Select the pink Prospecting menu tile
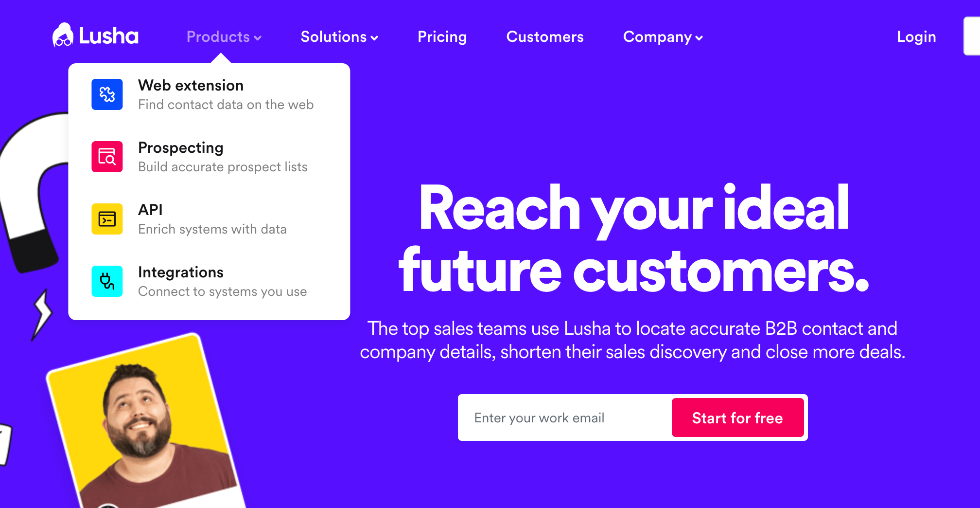The image size is (980, 508). (106, 156)
